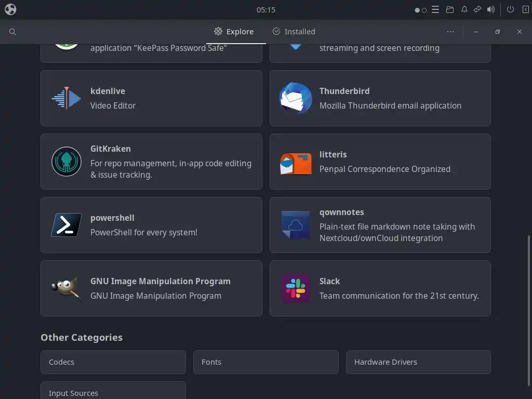This screenshot has height=399, width=532.
Task: Open GNU Image Manipulation Program title
Action: tap(160, 281)
